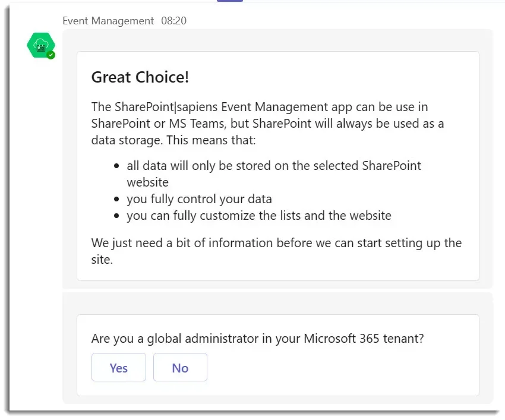Click the 'fully customize the lists' bullet
505x420 pixels.
pos(259,216)
